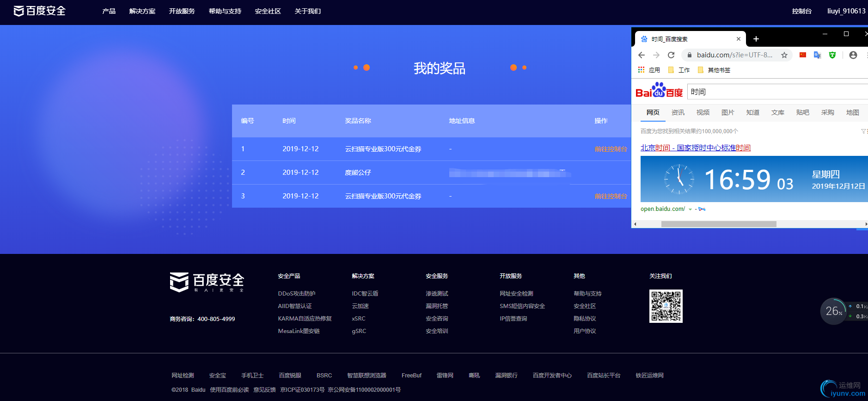Click the analog clock in the time result
Viewport: 868px width, 401px height.
tap(679, 179)
